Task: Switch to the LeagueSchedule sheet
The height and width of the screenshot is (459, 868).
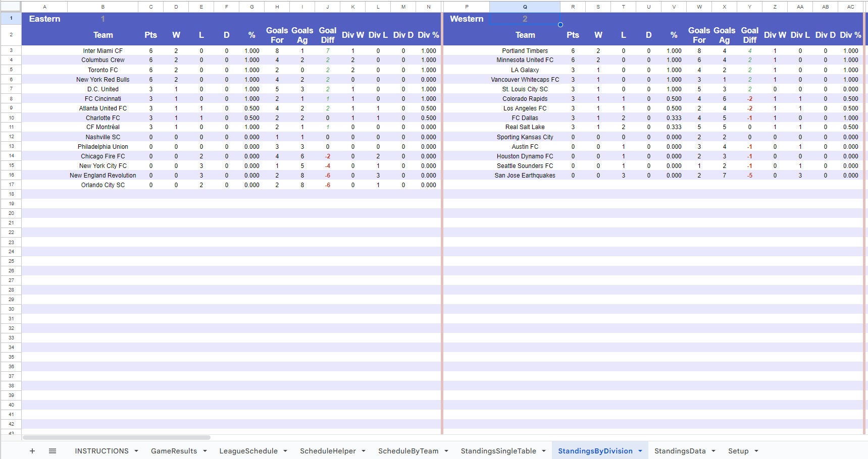Action: click(x=249, y=450)
